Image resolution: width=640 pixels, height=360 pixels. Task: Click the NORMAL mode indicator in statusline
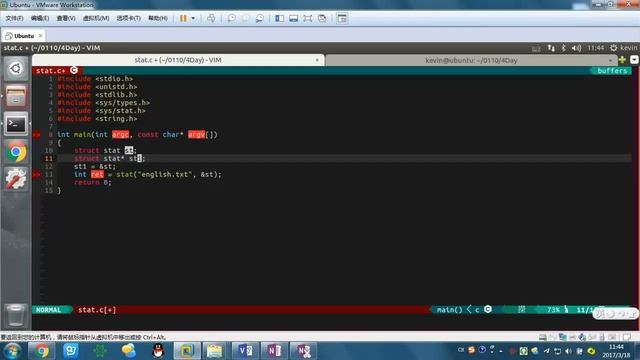[x=49, y=310]
